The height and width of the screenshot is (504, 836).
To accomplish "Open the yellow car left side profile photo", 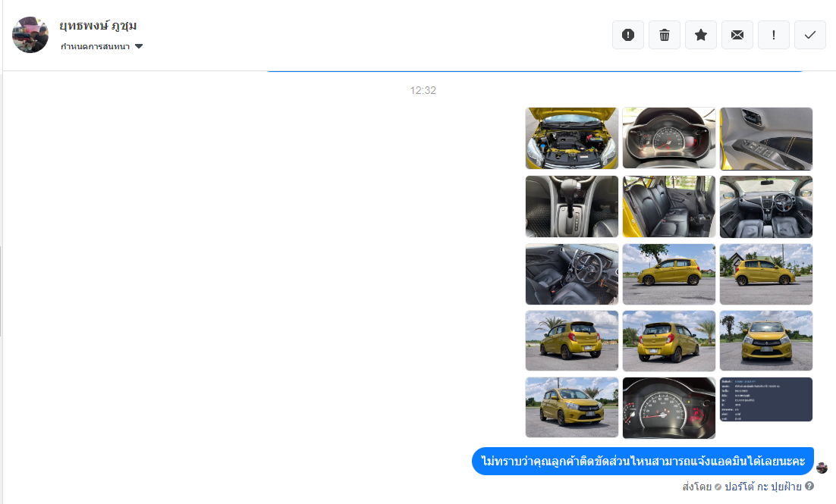I will 669,274.
